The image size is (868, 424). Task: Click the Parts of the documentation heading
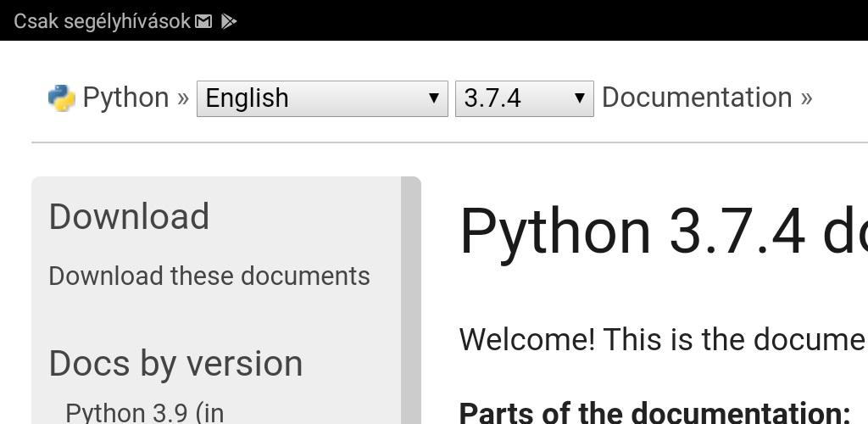654,412
